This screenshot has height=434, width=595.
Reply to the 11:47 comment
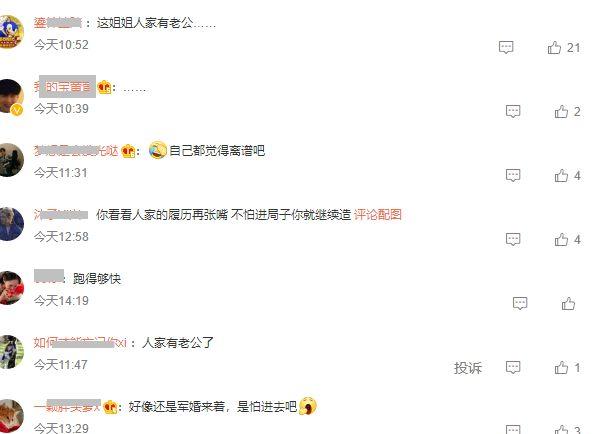(513, 368)
